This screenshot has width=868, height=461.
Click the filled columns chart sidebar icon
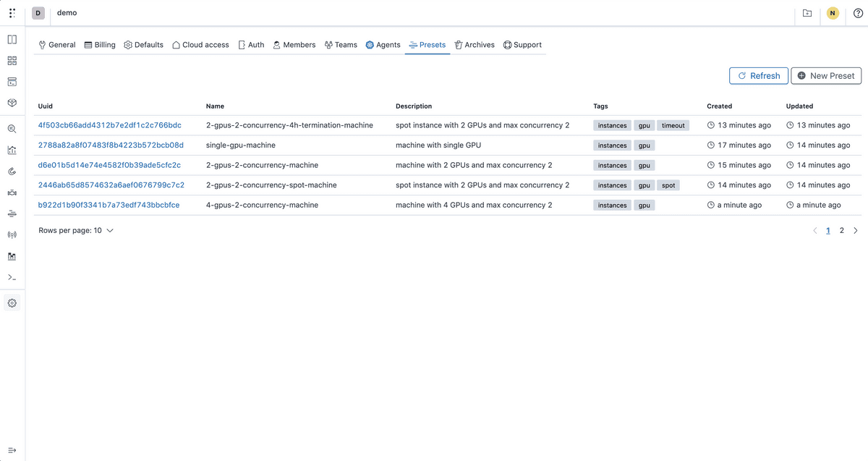point(12,256)
